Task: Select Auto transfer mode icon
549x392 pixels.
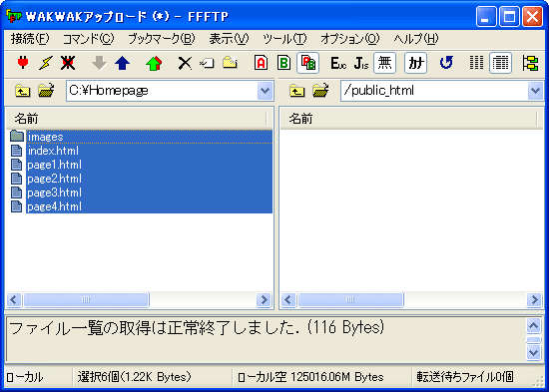Action: pyautogui.click(x=307, y=63)
